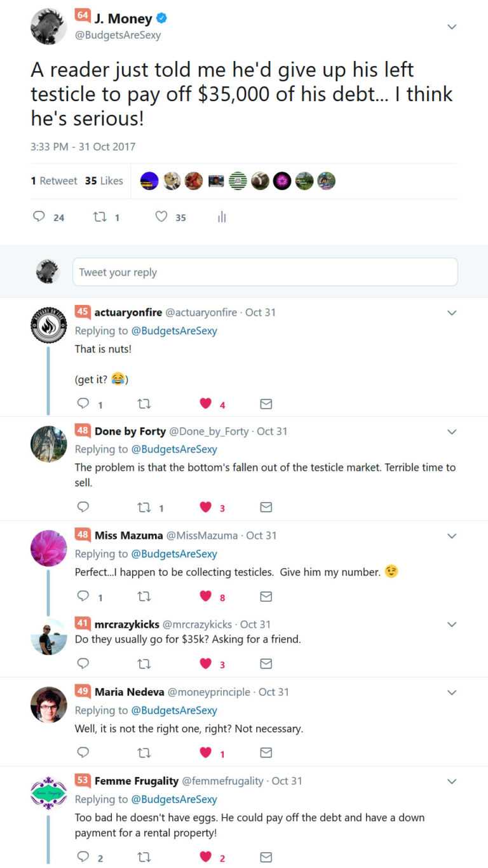View the 1 Retweet list
488x868 pixels.
54,181
